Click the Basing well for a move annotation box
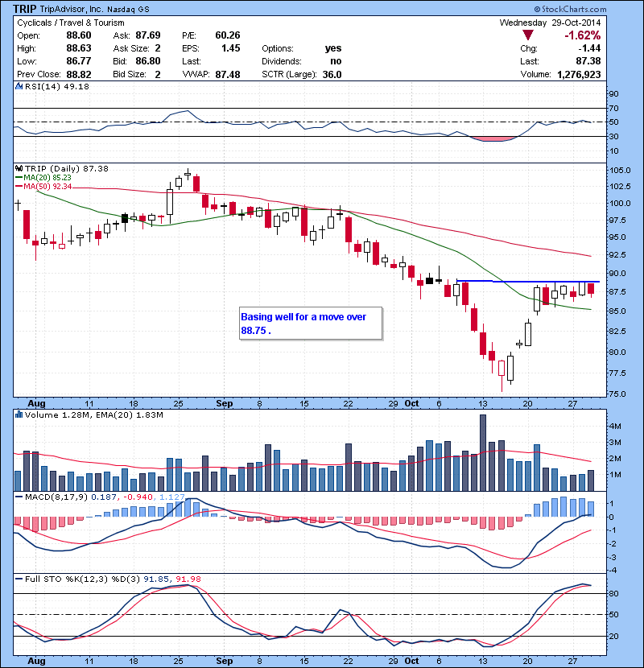 coord(311,324)
